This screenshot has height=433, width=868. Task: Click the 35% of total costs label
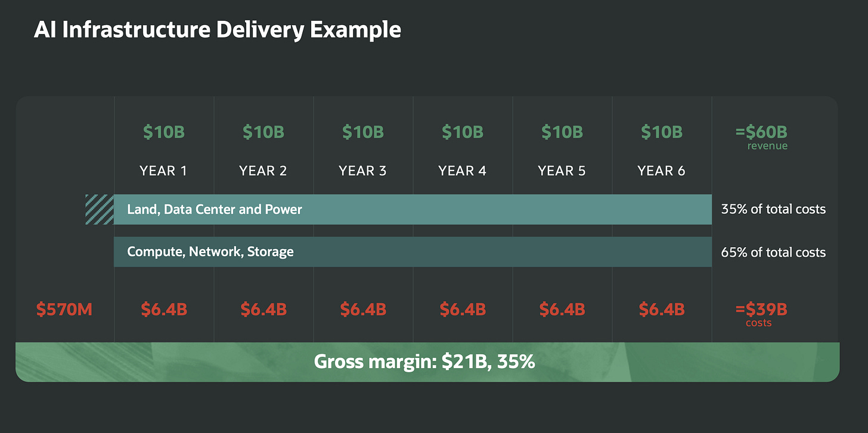coord(773,210)
